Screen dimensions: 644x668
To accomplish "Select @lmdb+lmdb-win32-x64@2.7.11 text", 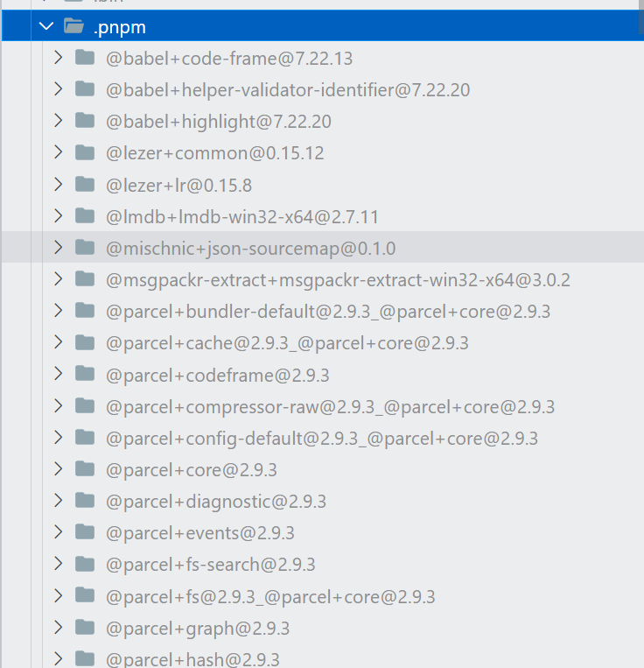I will point(241,217).
